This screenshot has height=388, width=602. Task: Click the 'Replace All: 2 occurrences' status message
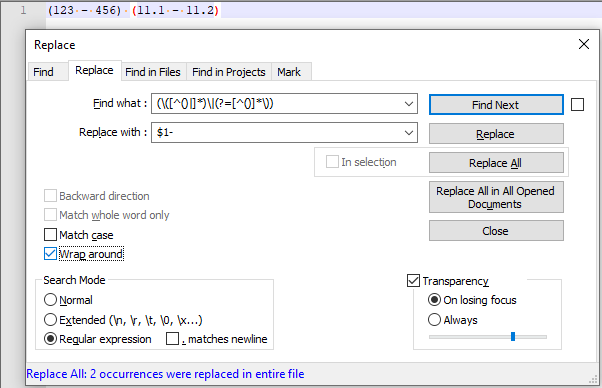click(x=165, y=374)
